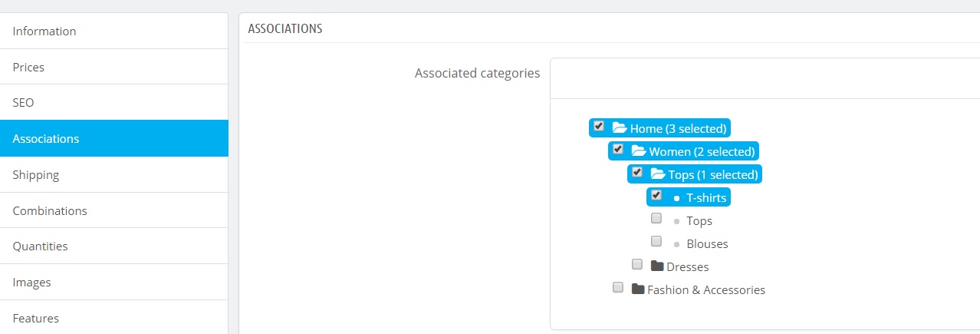Click the Tops open-folder icon
The image size is (980, 334).
coord(658,174)
